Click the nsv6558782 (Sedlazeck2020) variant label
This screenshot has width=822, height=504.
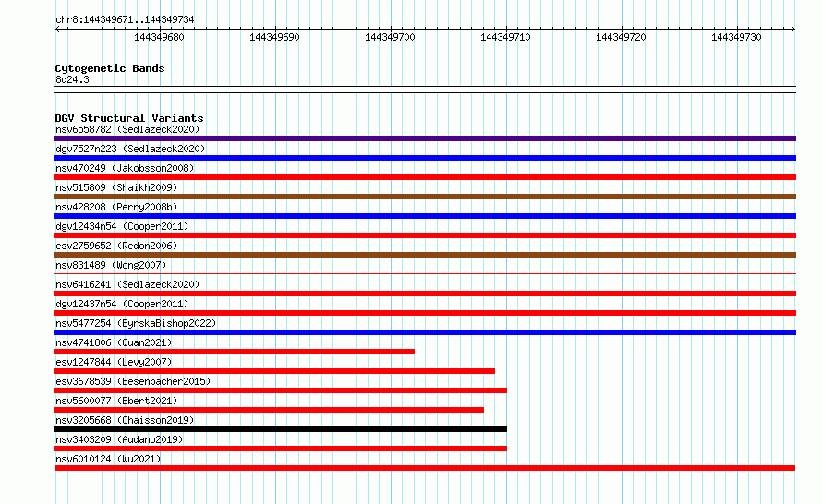(127, 129)
